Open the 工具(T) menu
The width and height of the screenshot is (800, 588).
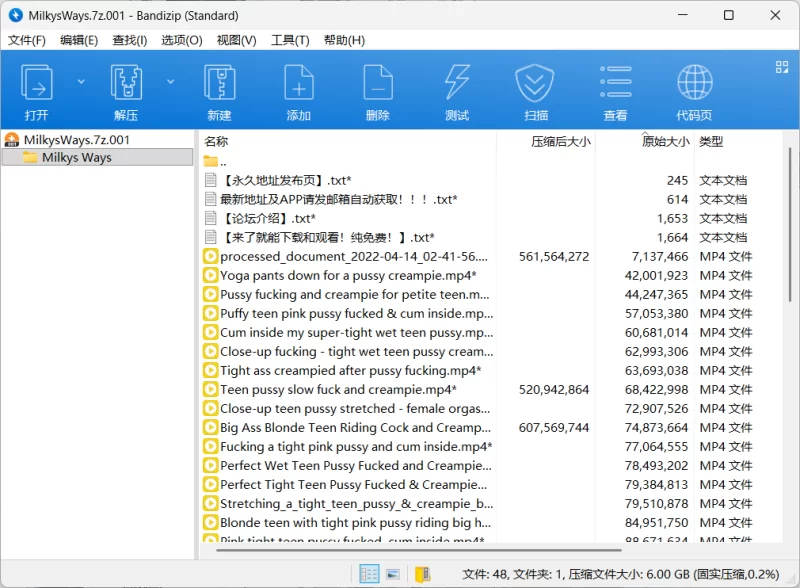pos(290,40)
